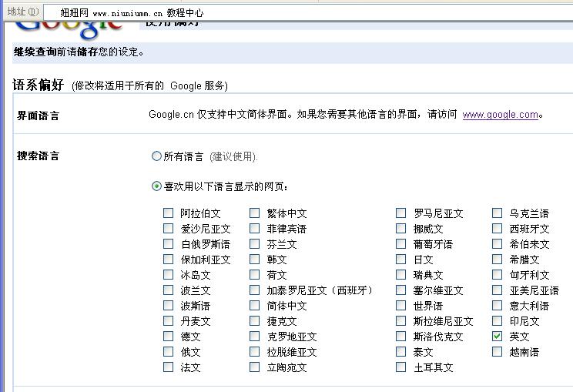Image resolution: width=573 pixels, height=392 pixels.
Task: Select the 喜欢用以下语言显示的网页 radio option
Action: (157, 186)
